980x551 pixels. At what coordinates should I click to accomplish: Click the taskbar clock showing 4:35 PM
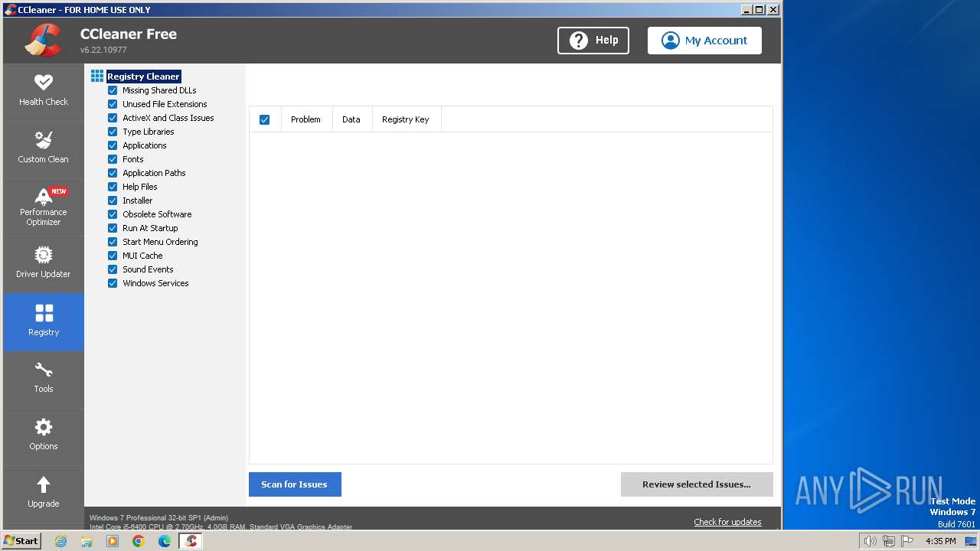[940, 541]
